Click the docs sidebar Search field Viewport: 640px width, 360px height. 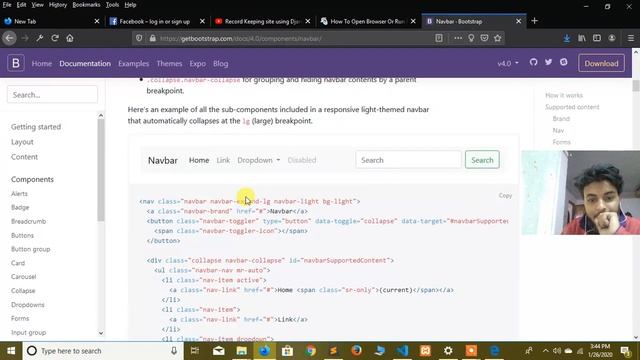(x=52, y=95)
